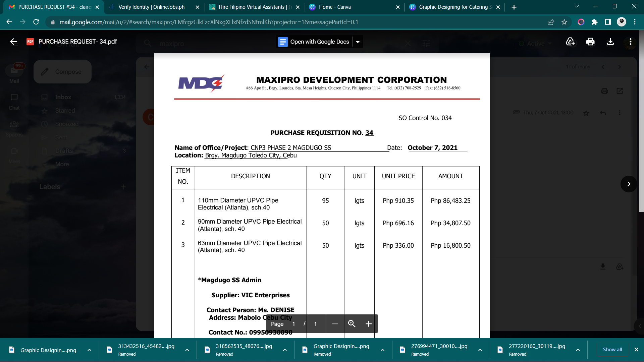
Task: Go back with the viewer's left arrow
Action: tap(13, 42)
